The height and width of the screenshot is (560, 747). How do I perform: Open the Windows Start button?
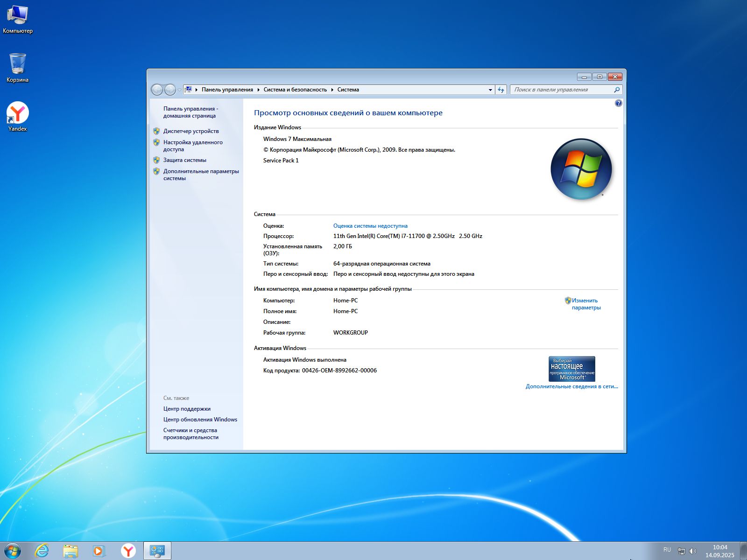pos(12,551)
